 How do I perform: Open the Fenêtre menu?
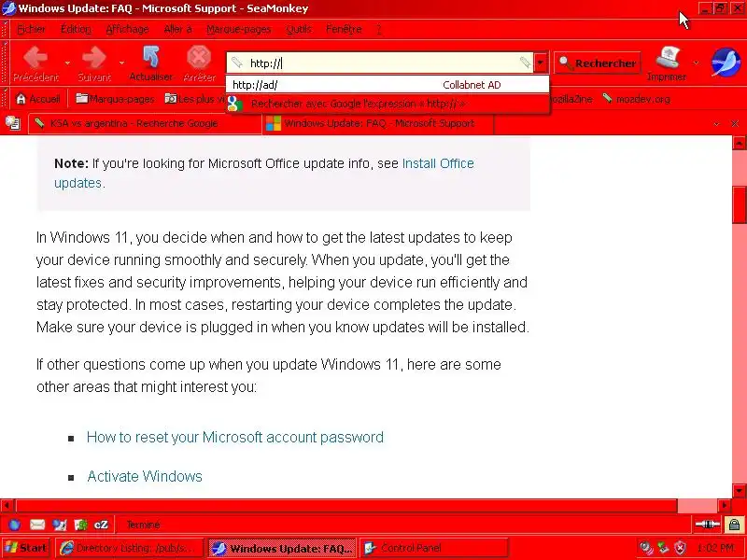click(344, 29)
